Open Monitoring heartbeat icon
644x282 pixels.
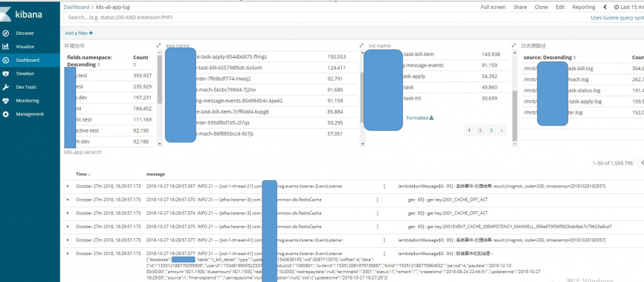click(6, 101)
